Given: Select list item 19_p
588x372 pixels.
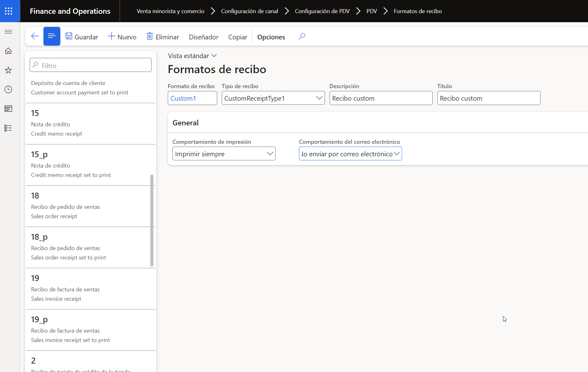Looking at the screenshot, I should [x=90, y=330].
